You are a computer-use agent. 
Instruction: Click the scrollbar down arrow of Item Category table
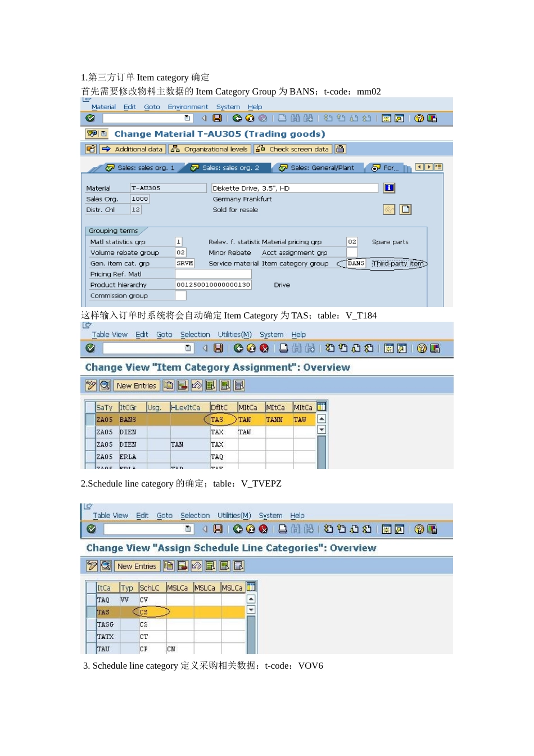click(x=322, y=429)
